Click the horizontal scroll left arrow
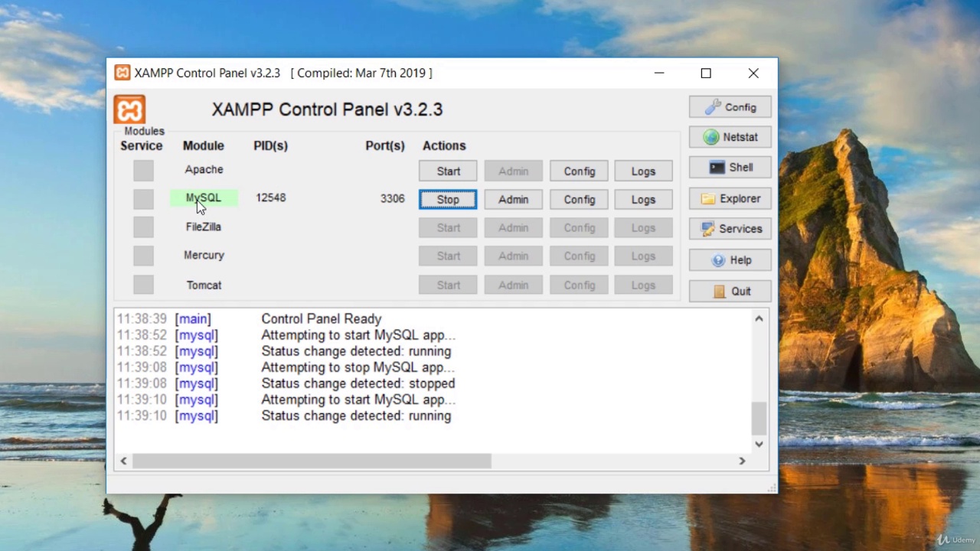This screenshot has width=980, height=551. tap(123, 461)
